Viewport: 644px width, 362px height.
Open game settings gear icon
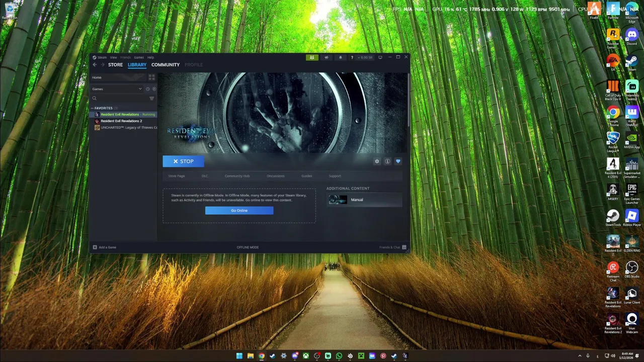point(377,161)
